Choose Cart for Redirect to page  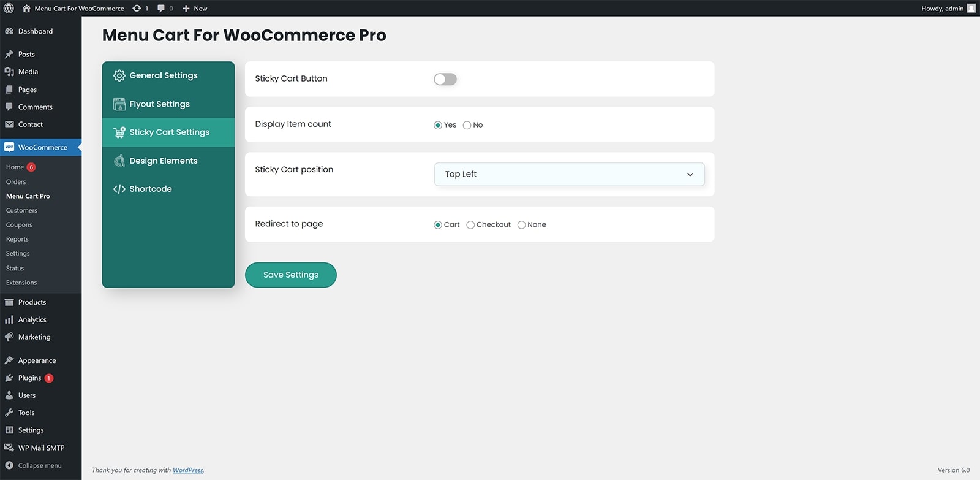coord(438,225)
